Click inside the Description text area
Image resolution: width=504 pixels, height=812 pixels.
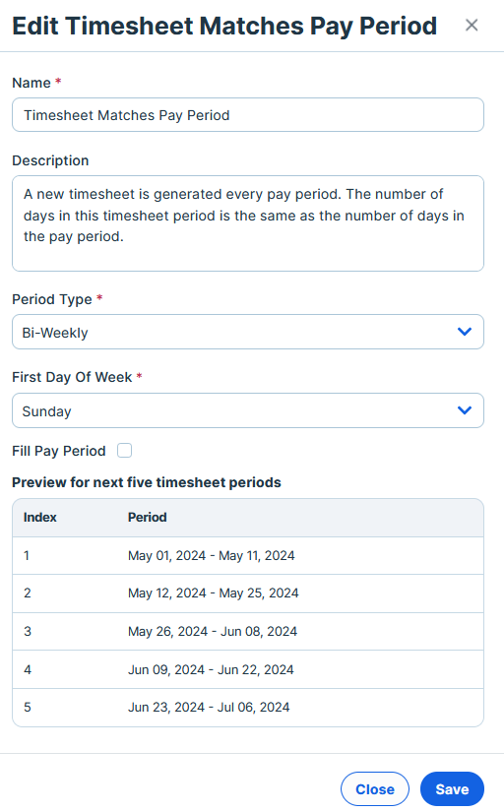tap(248, 223)
